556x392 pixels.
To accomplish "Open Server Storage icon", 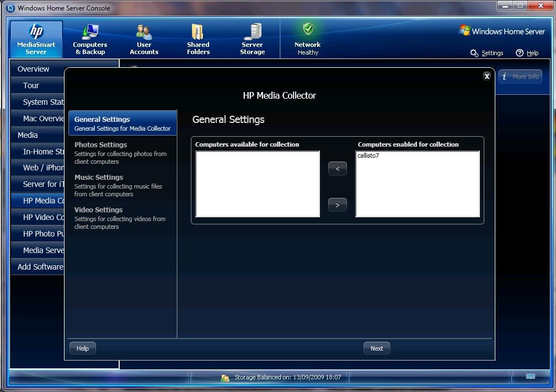I will pyautogui.click(x=253, y=39).
